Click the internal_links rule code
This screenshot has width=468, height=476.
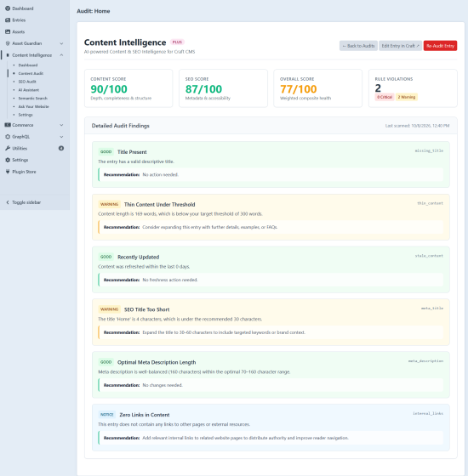point(428,413)
